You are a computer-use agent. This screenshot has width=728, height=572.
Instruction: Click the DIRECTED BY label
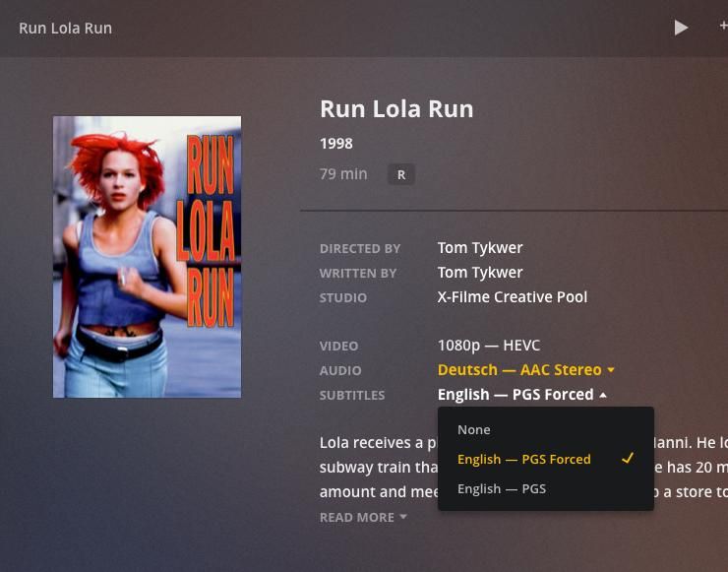click(x=360, y=249)
